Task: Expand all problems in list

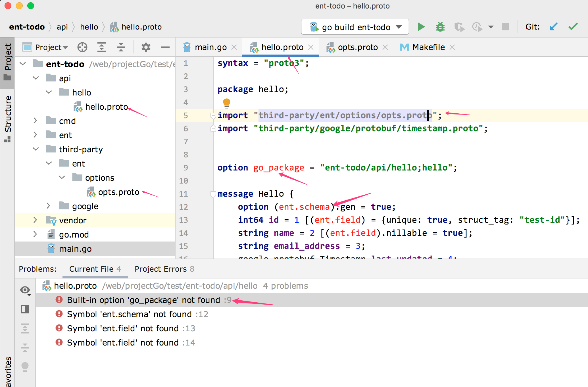Action: (25, 328)
